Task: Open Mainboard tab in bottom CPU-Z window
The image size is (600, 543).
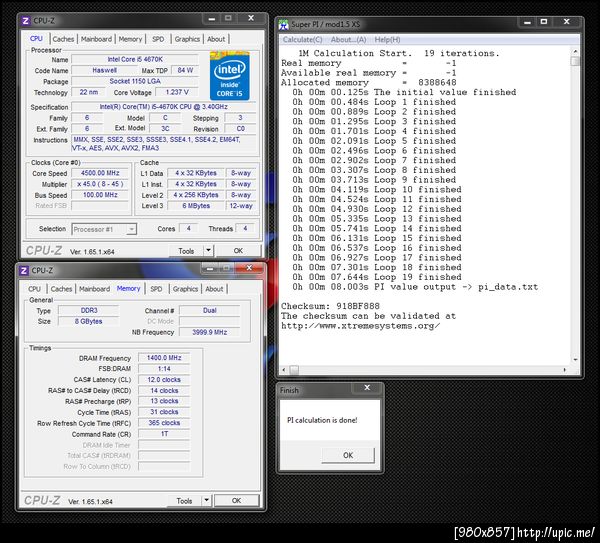Action: 94,289
